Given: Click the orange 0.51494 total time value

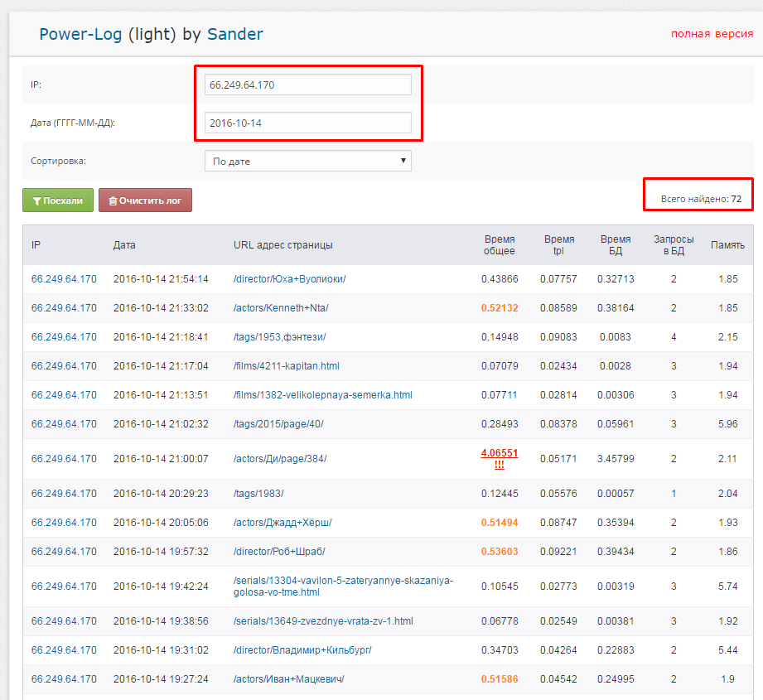Looking at the screenshot, I should pyautogui.click(x=500, y=523).
